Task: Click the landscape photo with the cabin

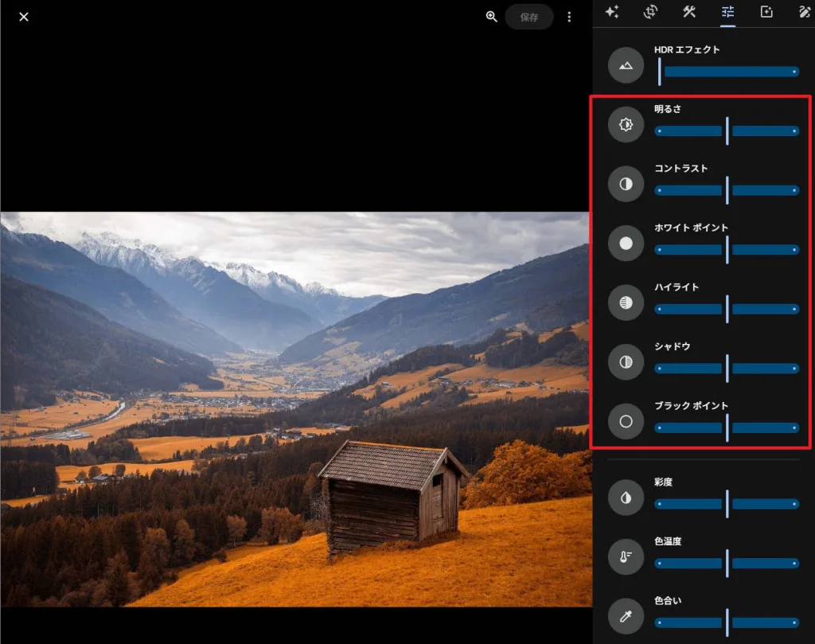Action: [x=294, y=409]
